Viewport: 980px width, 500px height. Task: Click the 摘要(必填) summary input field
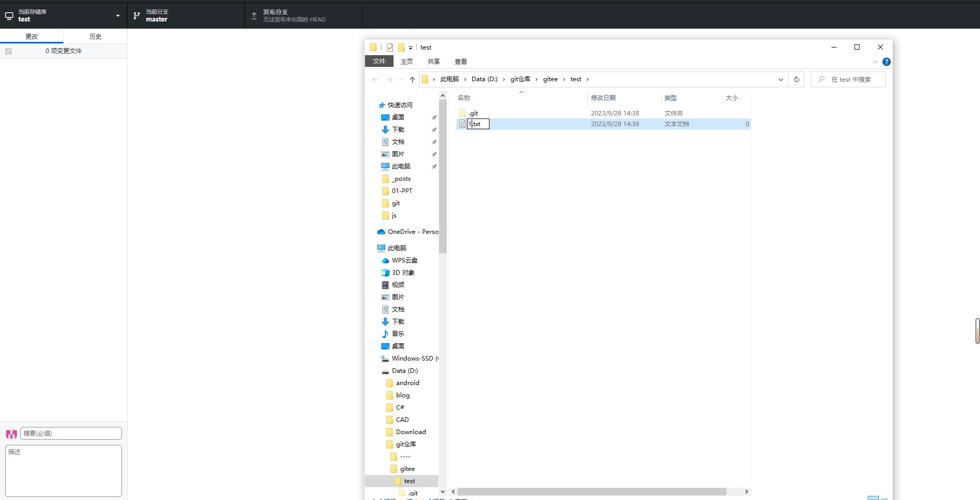click(71, 434)
